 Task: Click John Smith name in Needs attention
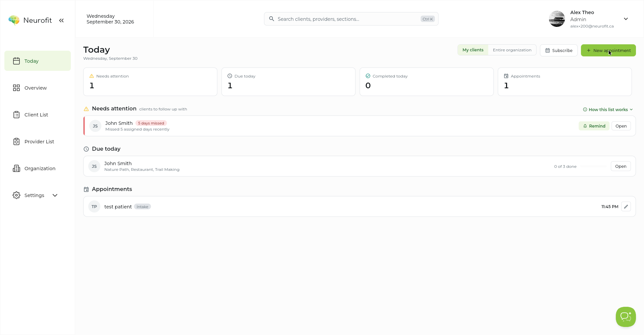pyautogui.click(x=119, y=123)
